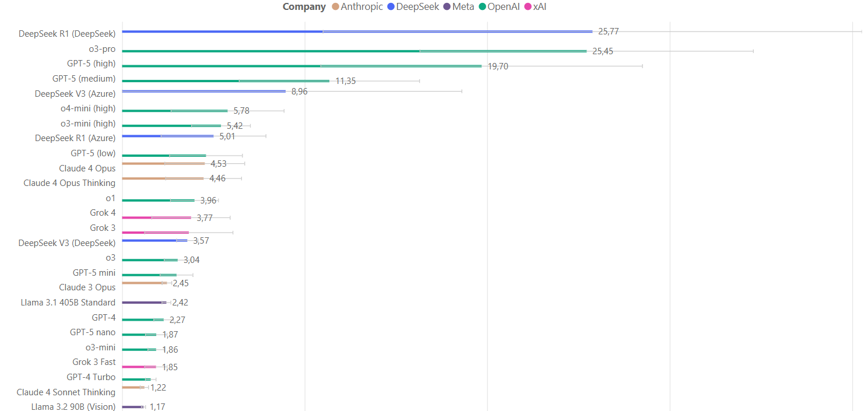The image size is (868, 411).
Task: Select the DeepSeek R1 (DeepSeek) blue bar
Action: tap(357, 31)
